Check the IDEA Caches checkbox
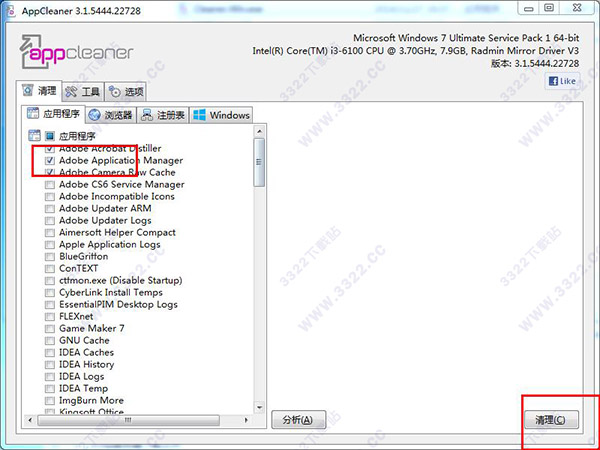Image resolution: width=600 pixels, height=450 pixels. tap(50, 352)
